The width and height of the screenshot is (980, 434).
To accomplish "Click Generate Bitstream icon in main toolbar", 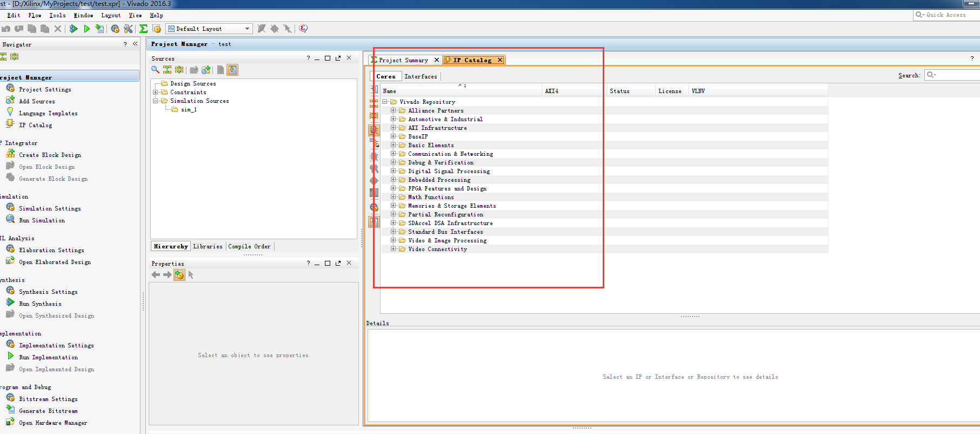I will [x=99, y=29].
